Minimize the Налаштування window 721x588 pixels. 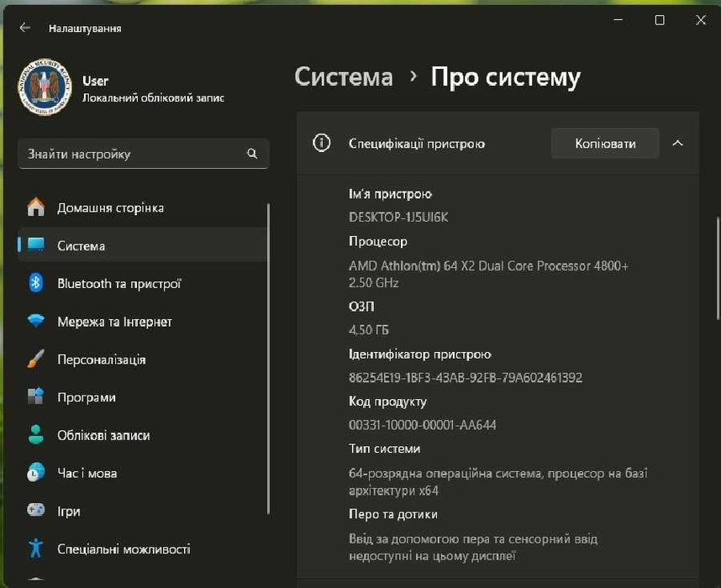coord(618,20)
